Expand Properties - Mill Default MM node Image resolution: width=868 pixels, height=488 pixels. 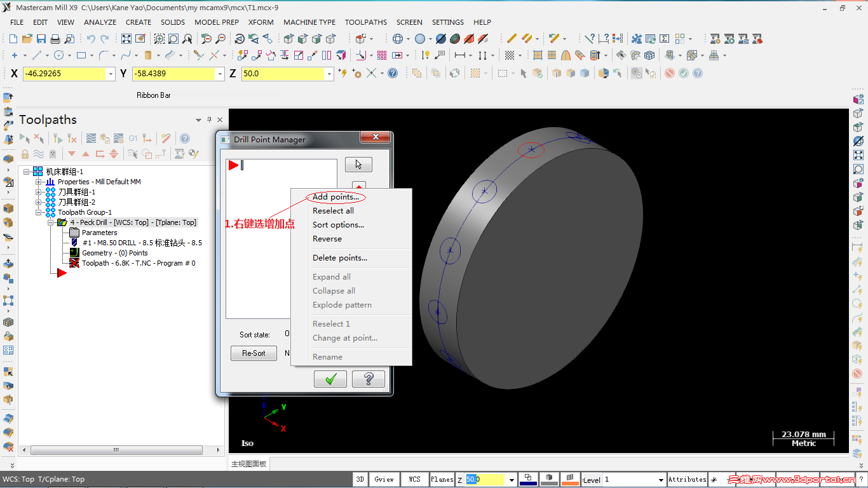39,182
